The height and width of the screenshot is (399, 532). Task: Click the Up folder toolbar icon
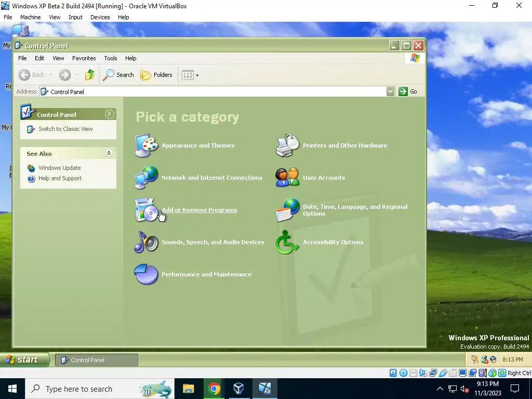(90, 75)
